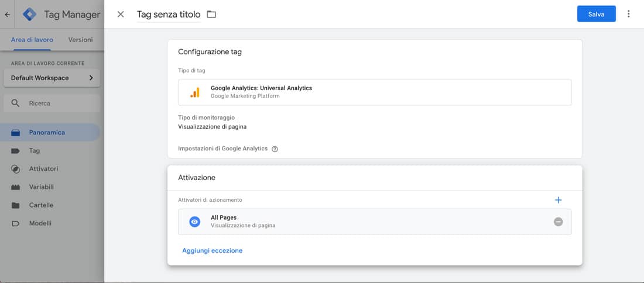
Task: Click the 'Tipo di tag' label
Action: point(191,71)
